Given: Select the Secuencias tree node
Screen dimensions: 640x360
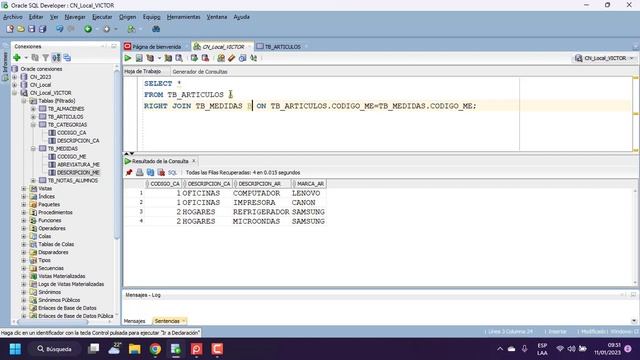Looking at the screenshot, I should 51,268.
